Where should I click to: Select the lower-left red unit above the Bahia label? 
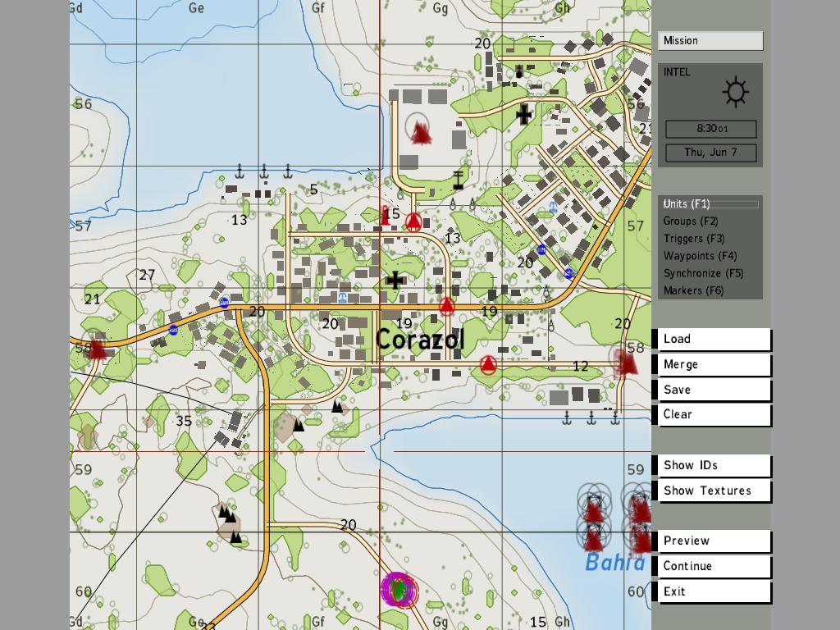592,538
